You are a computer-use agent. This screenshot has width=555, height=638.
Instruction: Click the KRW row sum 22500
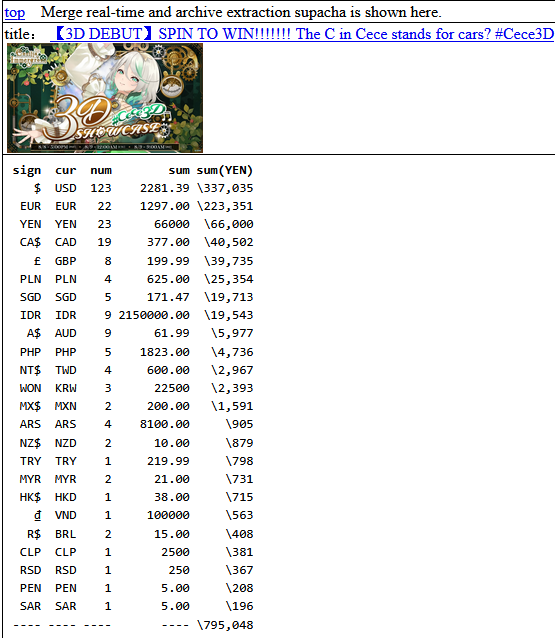pyautogui.click(x=172, y=388)
